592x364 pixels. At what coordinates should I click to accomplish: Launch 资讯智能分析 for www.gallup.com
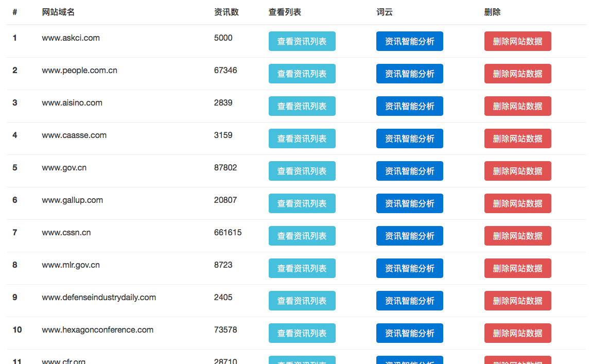[x=410, y=203]
